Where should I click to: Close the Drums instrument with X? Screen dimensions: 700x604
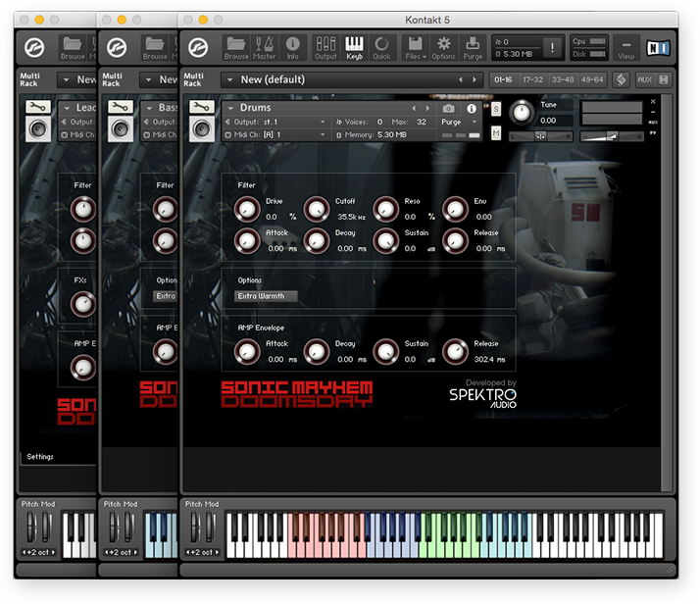click(653, 102)
